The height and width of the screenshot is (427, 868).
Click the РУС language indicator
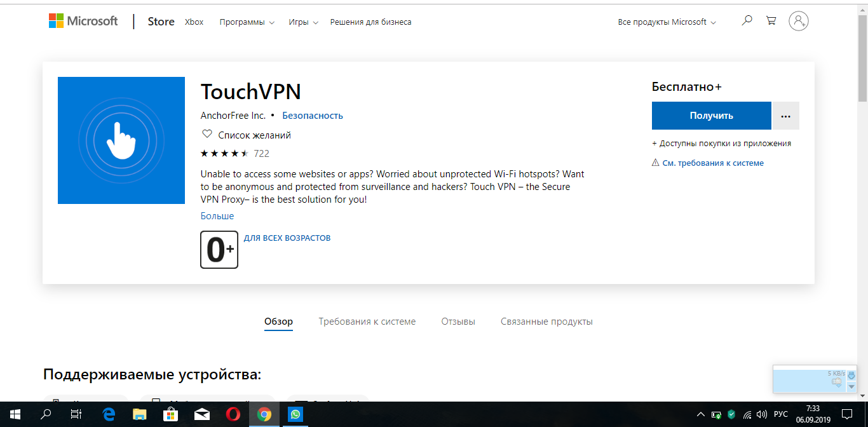pos(781,414)
